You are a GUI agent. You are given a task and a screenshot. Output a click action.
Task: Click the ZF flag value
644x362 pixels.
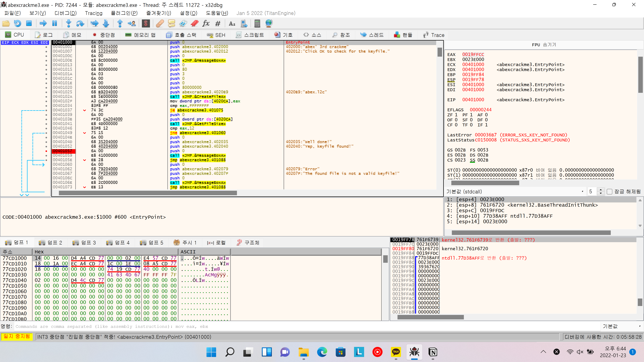pos(456,115)
